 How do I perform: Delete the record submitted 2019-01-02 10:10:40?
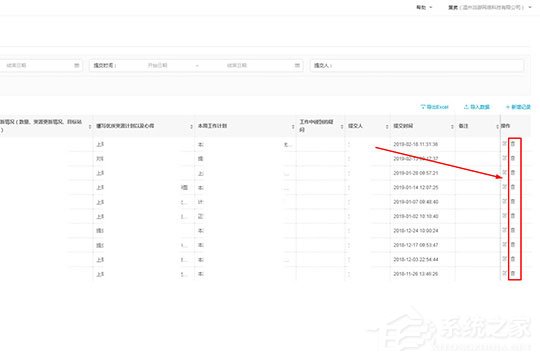coord(513,216)
